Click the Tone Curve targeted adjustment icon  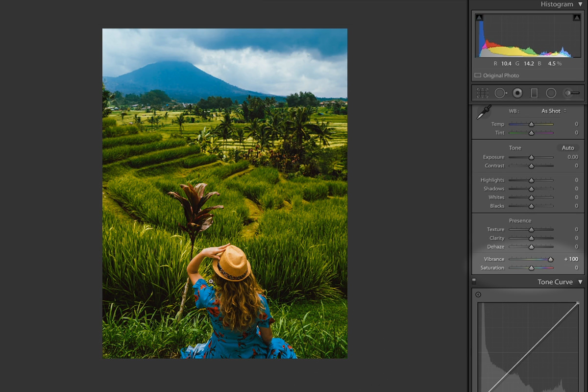click(x=478, y=295)
